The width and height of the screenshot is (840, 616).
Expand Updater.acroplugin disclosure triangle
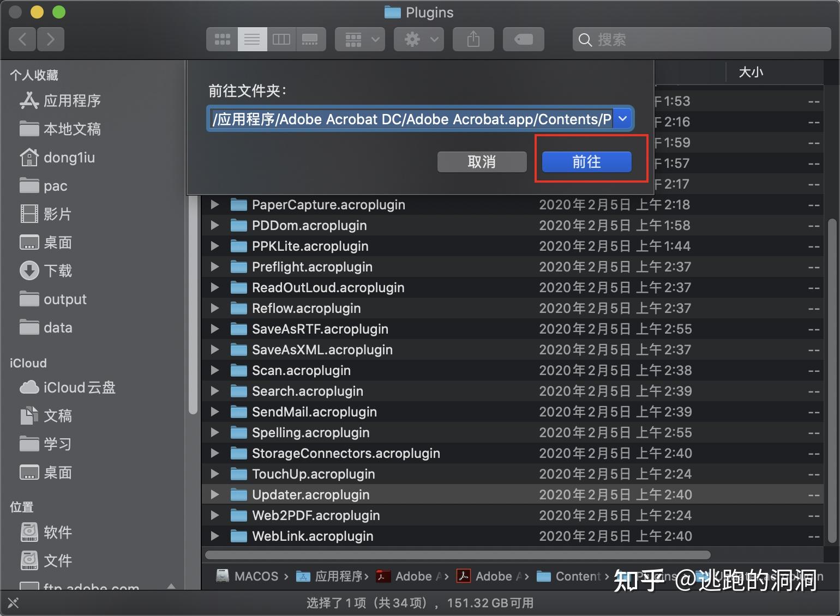pos(215,494)
